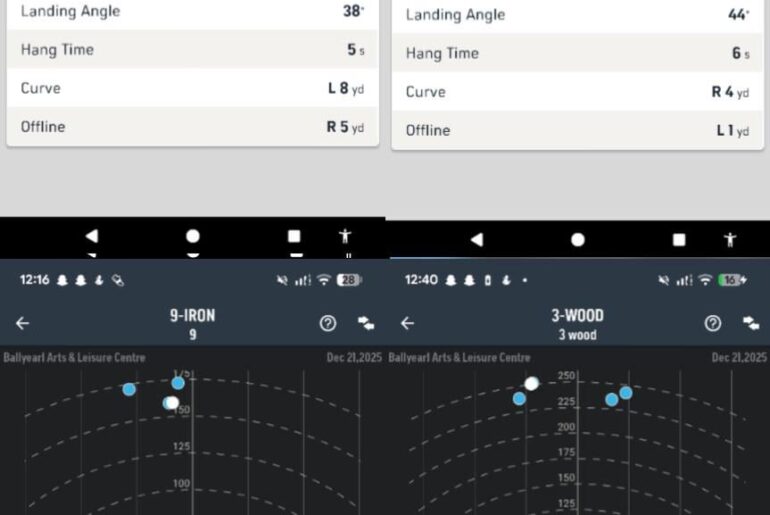Open the help icon beside the 3-WOOD title
This screenshot has width=770, height=515.
tap(712, 323)
